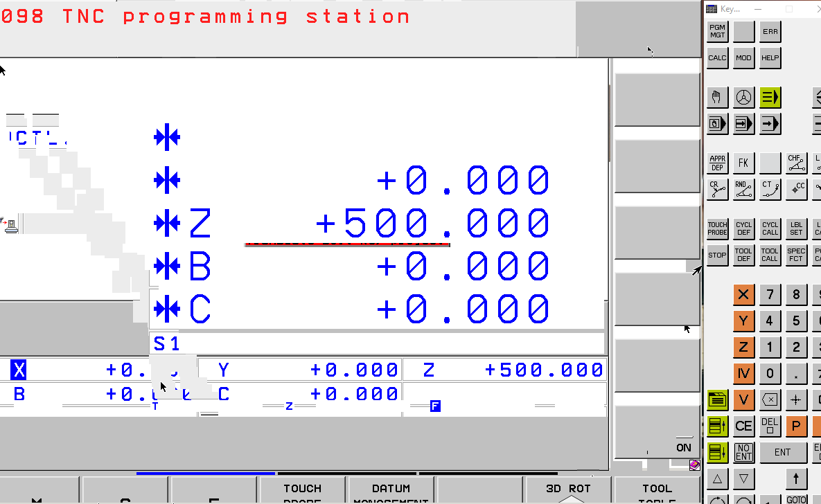Click RND corner rounding key
Screen dimensions: 821x504
(743, 190)
